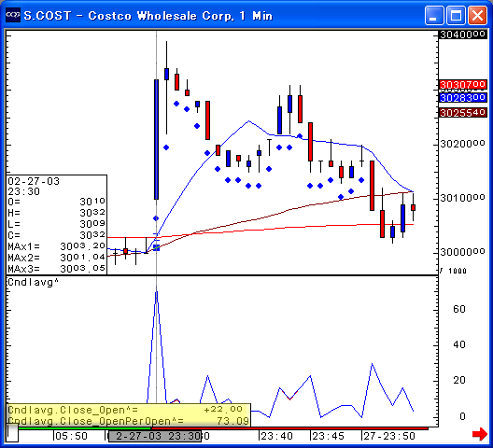This screenshot has width=493, height=448.
Task: Click the cursor time label 2-27-03 23:30
Action: [x=155, y=437]
